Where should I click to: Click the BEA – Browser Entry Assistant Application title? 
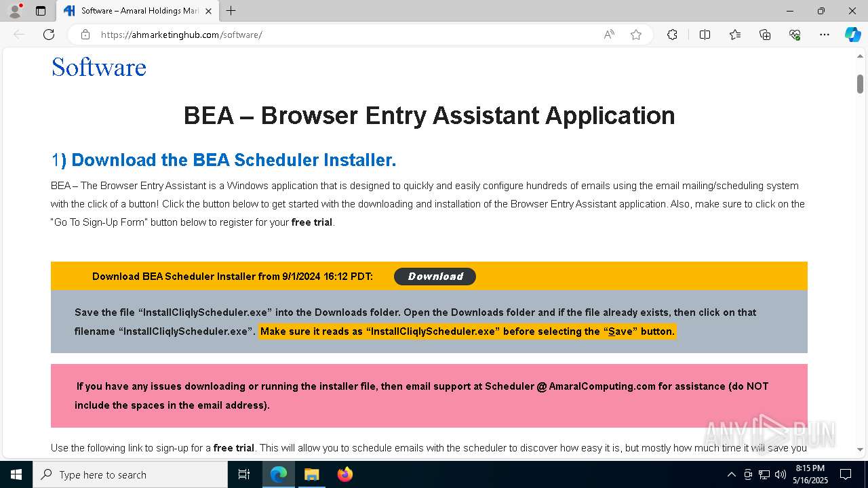click(429, 115)
